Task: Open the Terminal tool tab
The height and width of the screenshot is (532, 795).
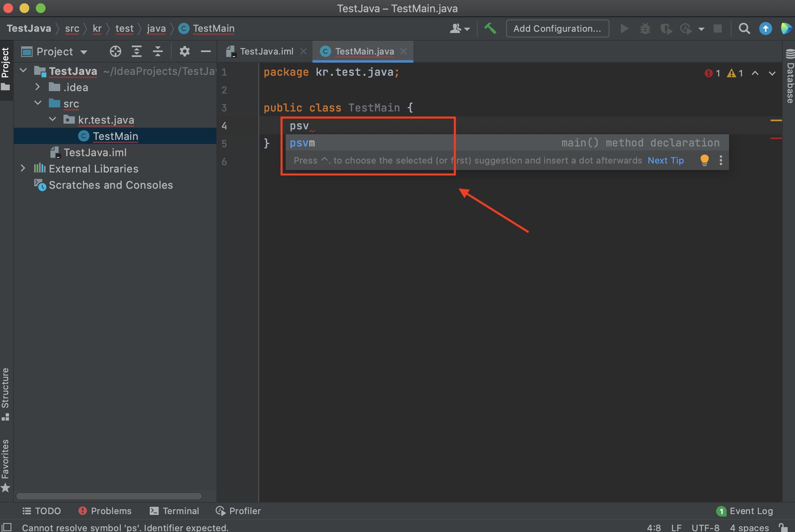Action: click(x=174, y=511)
